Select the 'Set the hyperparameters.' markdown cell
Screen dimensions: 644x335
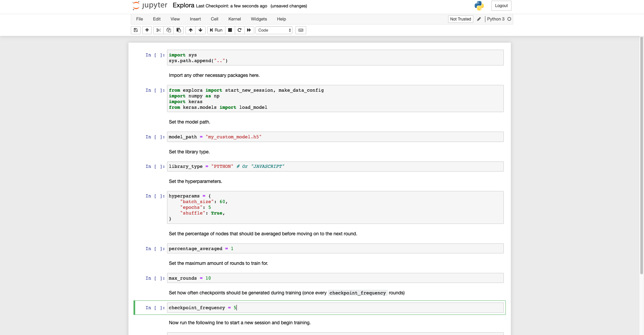click(x=196, y=181)
